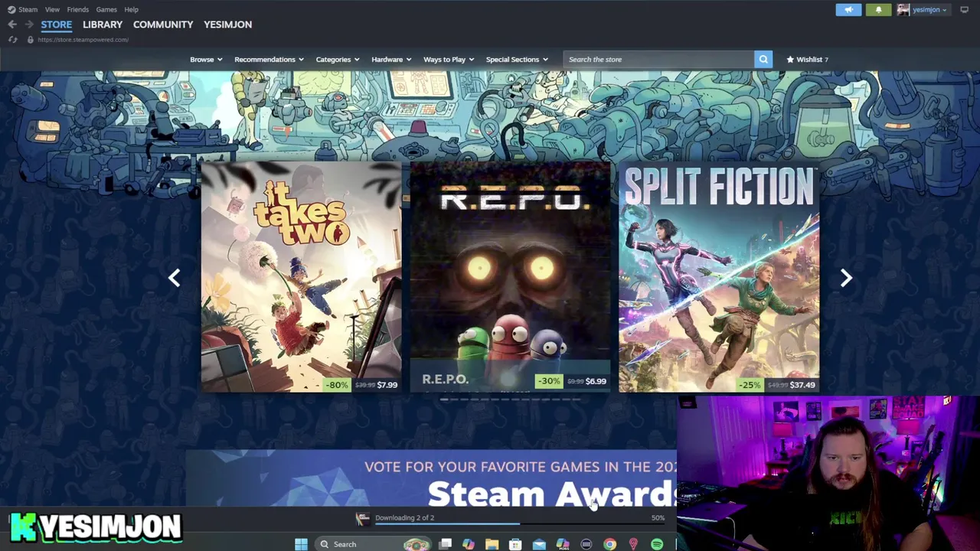Expand the Ways to Play dropdown
The height and width of the screenshot is (551, 980).
449,60
